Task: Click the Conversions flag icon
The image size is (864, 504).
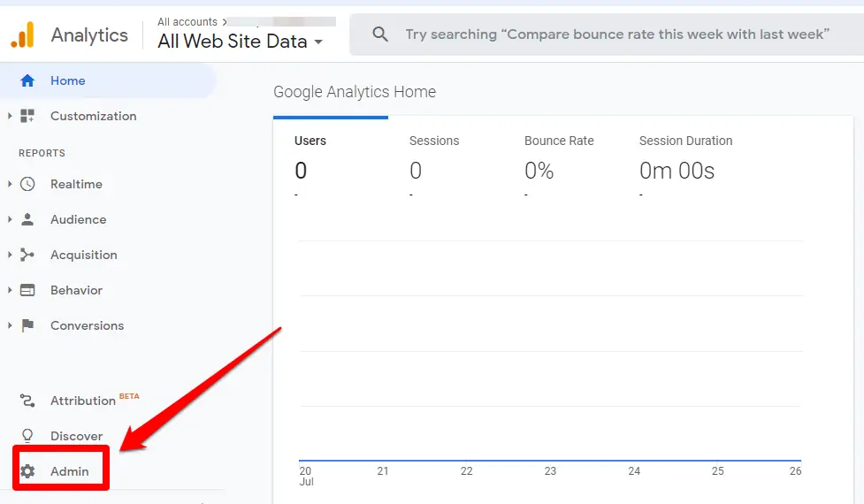Action: (27, 325)
